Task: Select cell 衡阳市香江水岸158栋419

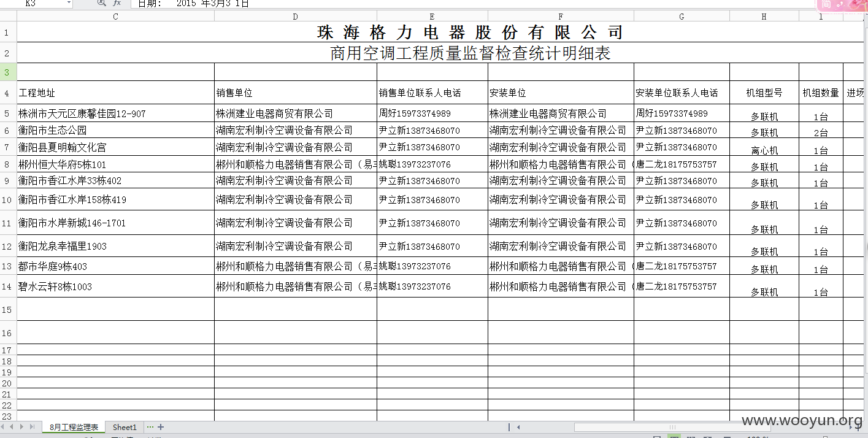Action: [x=115, y=199]
